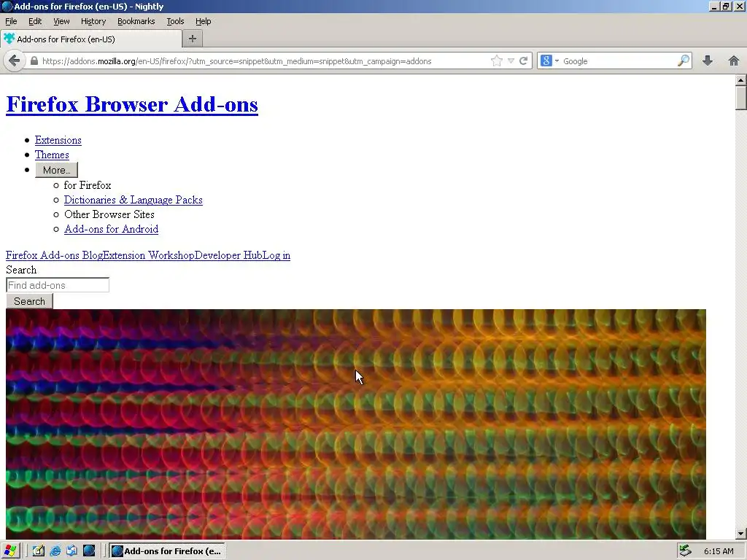
Task: Open a new tab with the plus button
Action: pyautogui.click(x=193, y=39)
